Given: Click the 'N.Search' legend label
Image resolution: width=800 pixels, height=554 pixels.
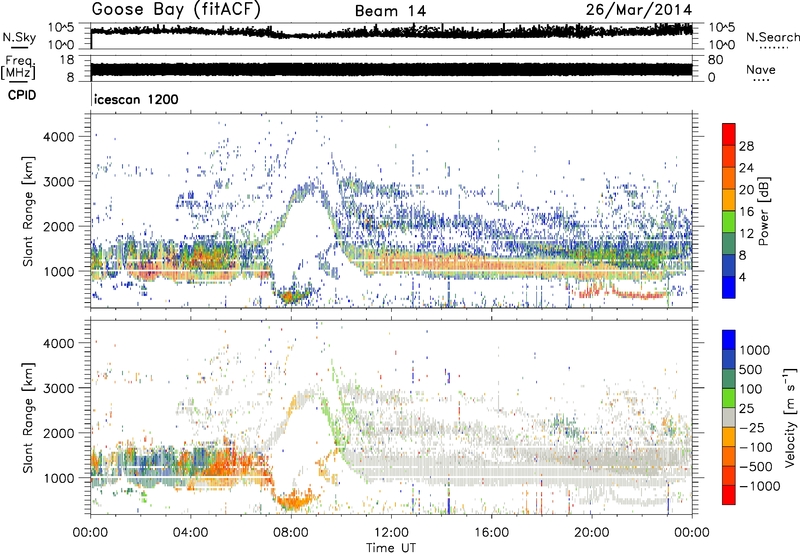Looking at the screenshot, I should pyautogui.click(x=773, y=37).
